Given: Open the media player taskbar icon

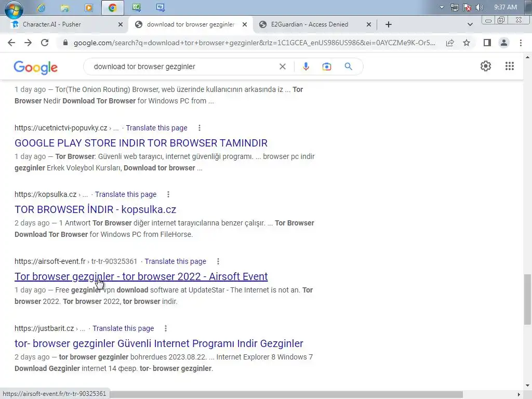Looking at the screenshot, I should coord(89,7).
